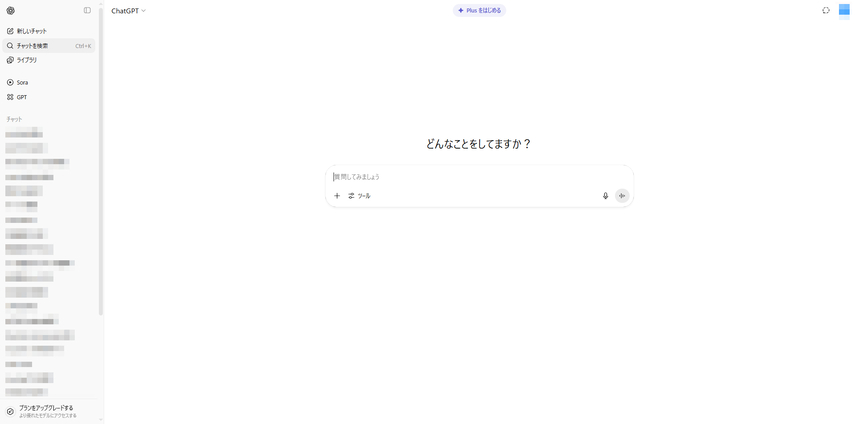The image size is (855, 424).
Task: Collapse the sidebar with the panel toggle icon
Action: point(87,10)
